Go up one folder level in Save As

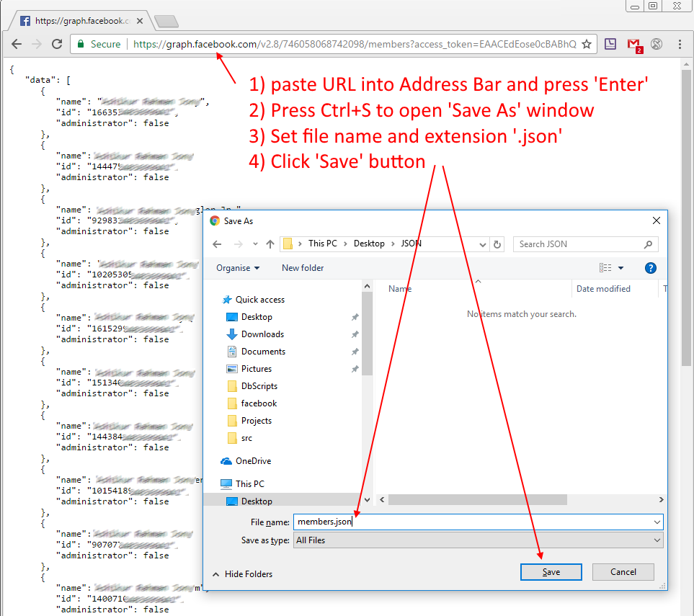pos(270,244)
